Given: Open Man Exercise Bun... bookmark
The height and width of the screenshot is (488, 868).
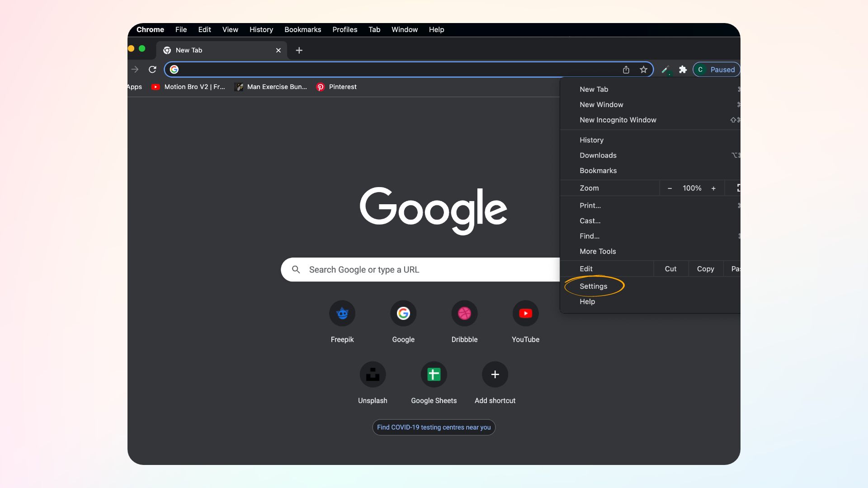Looking at the screenshot, I should pyautogui.click(x=270, y=87).
